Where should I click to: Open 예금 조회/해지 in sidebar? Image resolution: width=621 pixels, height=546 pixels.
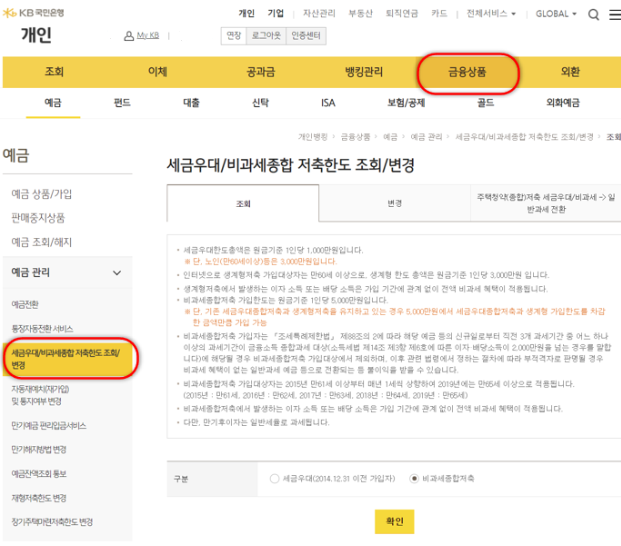(x=42, y=242)
